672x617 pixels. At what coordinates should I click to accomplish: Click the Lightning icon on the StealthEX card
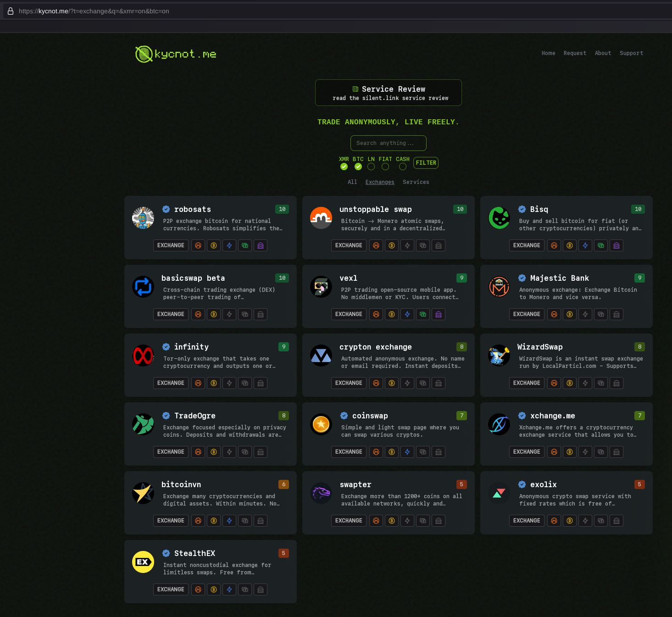(229, 589)
